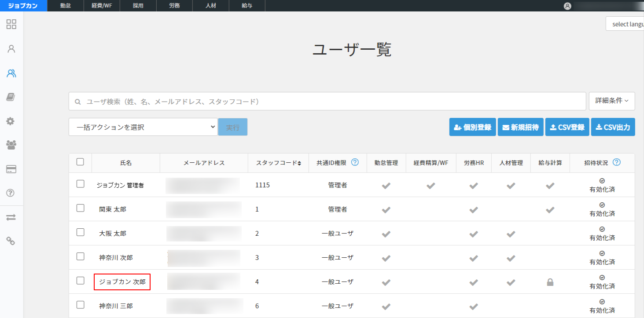Open settings gear icon in sidebar

11,121
